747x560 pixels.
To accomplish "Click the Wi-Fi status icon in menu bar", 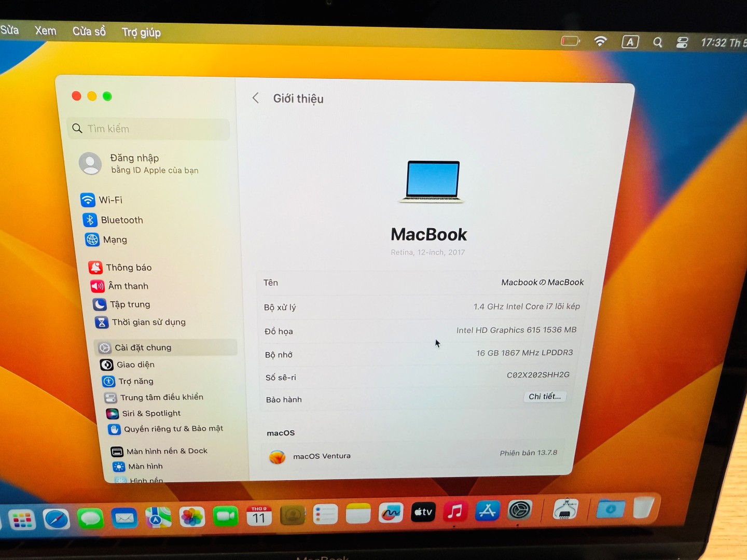I will pos(600,41).
